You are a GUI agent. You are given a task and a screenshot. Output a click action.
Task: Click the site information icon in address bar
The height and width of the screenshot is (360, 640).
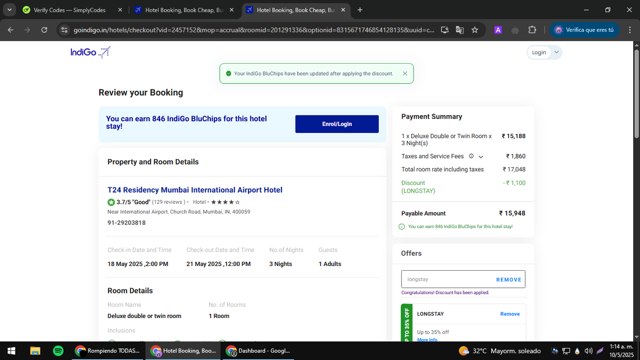pos(64,30)
